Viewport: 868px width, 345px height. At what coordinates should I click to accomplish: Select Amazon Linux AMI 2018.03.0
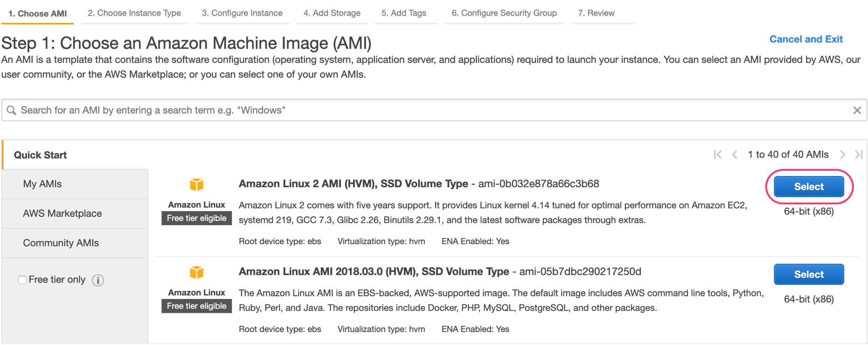tap(809, 275)
